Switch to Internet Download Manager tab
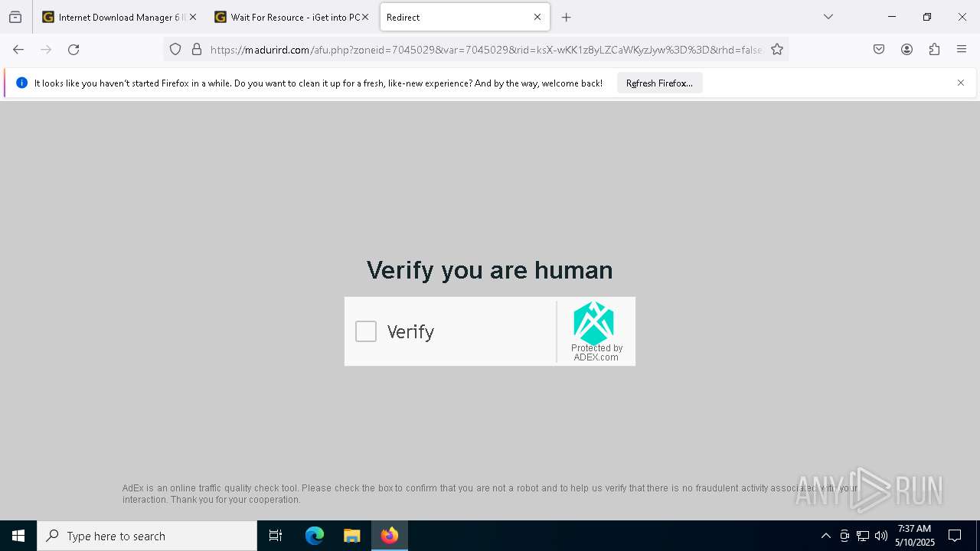Screen dimensions: 980x551 pos(114,17)
